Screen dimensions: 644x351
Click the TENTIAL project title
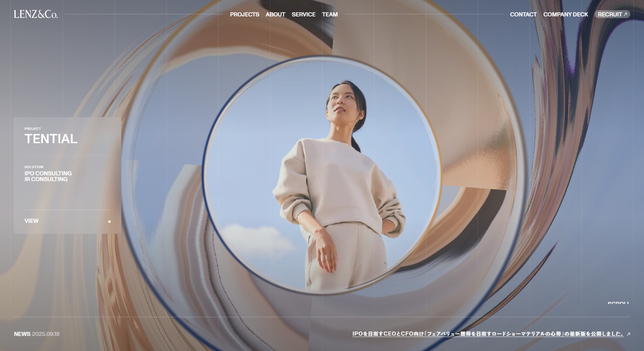point(51,139)
